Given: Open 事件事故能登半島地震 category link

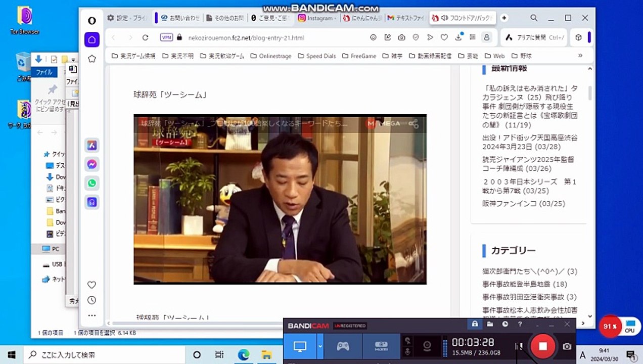Looking at the screenshot, I should click(x=525, y=284).
